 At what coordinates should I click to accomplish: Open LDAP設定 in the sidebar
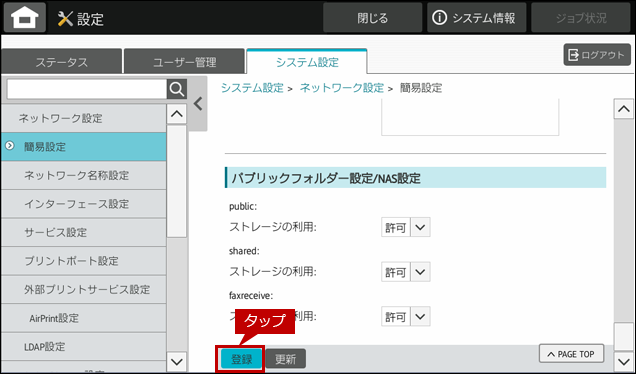pos(84,347)
